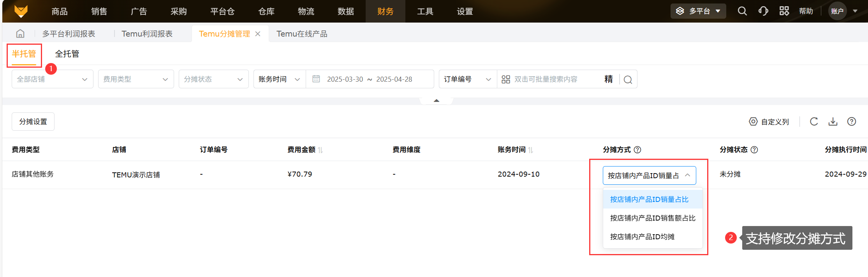
Task: Click help icon next to 分摊方式 header
Action: coord(637,150)
